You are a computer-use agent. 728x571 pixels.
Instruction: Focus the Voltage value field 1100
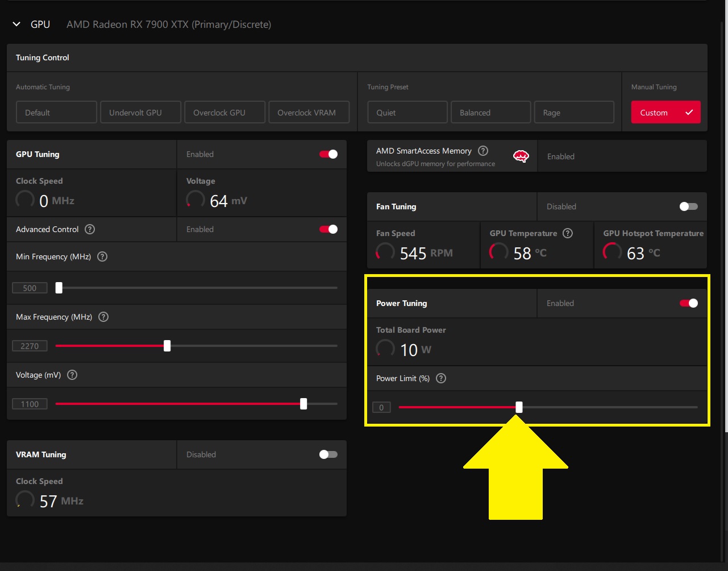30,404
